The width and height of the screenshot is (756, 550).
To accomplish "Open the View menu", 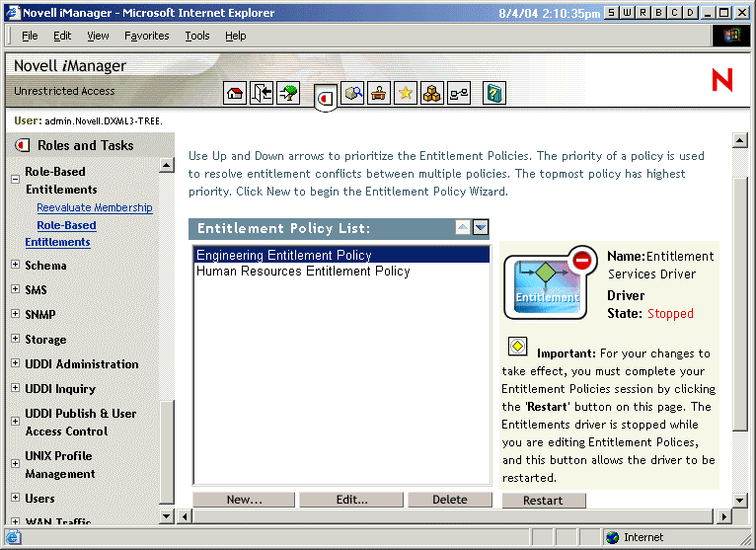I will 98,36.
